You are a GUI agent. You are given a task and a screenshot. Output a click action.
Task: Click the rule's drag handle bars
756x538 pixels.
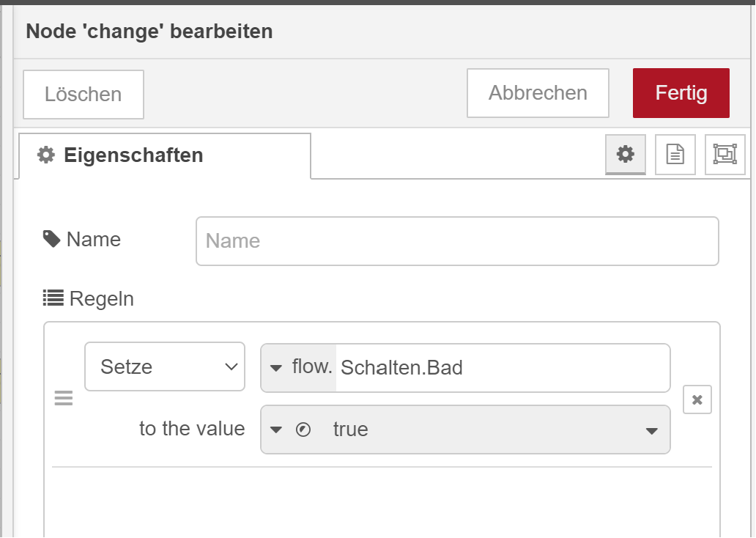[64, 399]
